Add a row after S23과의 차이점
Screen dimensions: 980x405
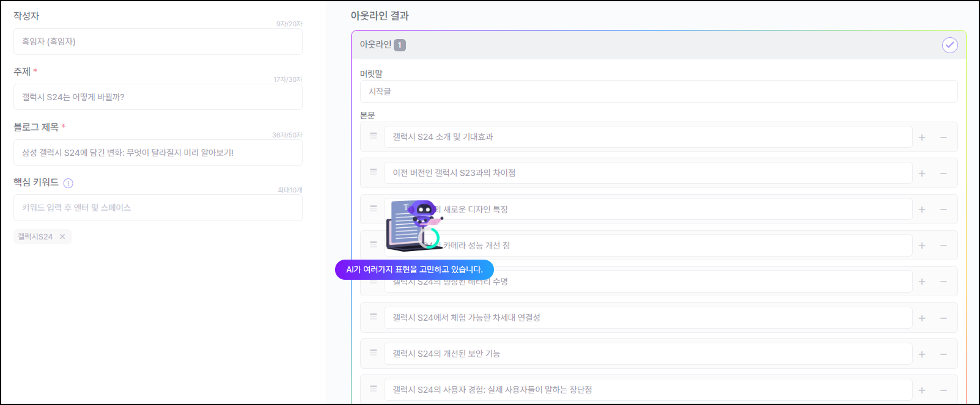922,173
